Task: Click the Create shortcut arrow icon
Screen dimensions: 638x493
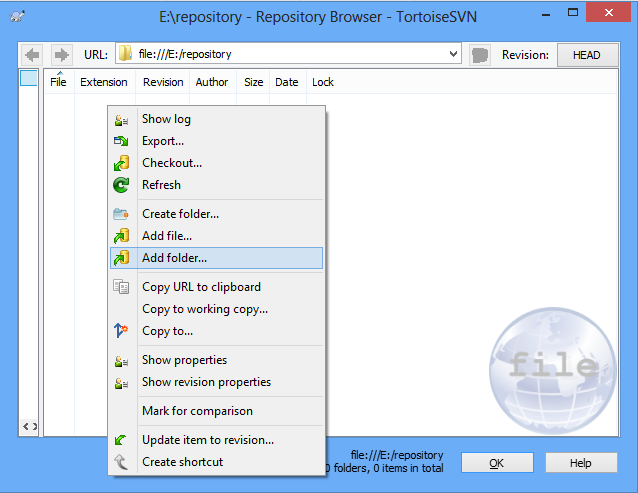Action: [x=121, y=462]
